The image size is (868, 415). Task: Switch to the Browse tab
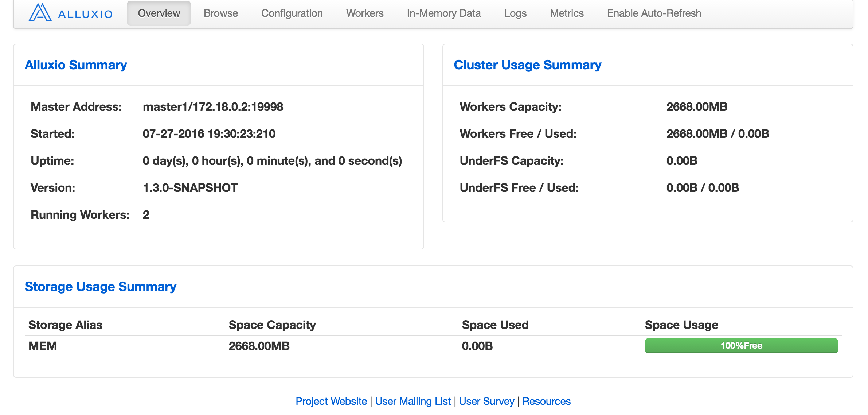[x=221, y=13]
